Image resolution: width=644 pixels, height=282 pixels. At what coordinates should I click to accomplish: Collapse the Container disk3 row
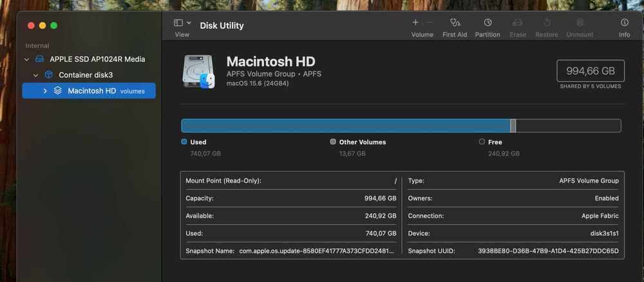(35, 75)
